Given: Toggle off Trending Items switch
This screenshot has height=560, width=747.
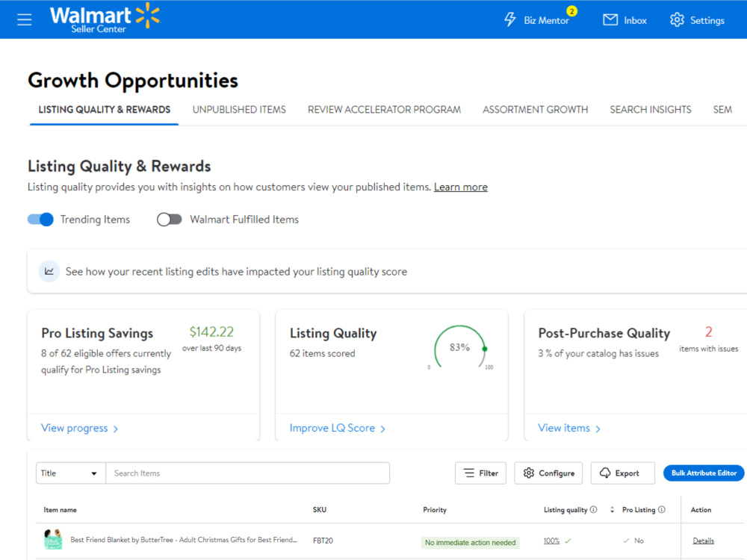Looking at the screenshot, I should 40,220.
